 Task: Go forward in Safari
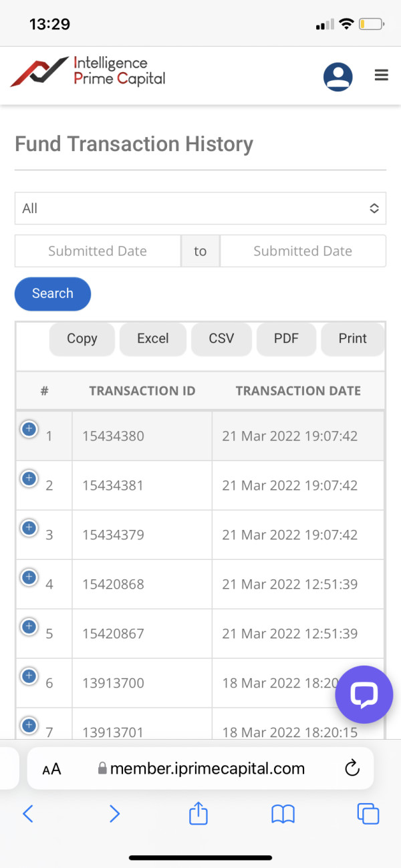pyautogui.click(x=114, y=813)
